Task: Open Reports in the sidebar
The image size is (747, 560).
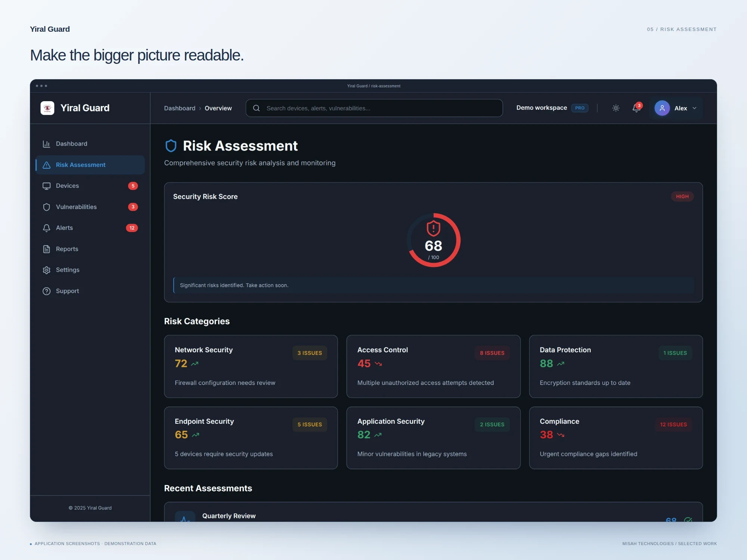Action: coord(90,249)
